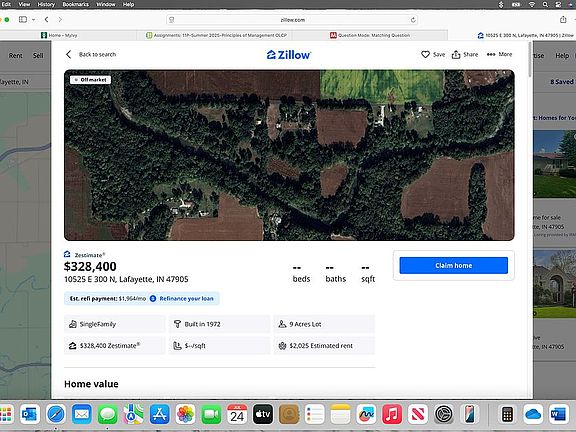This screenshot has width=576, height=432.
Task: Open Messages from the dock
Action: (x=108, y=415)
